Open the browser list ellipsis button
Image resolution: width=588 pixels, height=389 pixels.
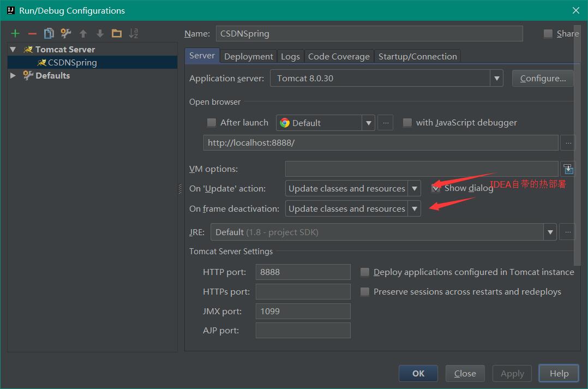pyautogui.click(x=386, y=123)
